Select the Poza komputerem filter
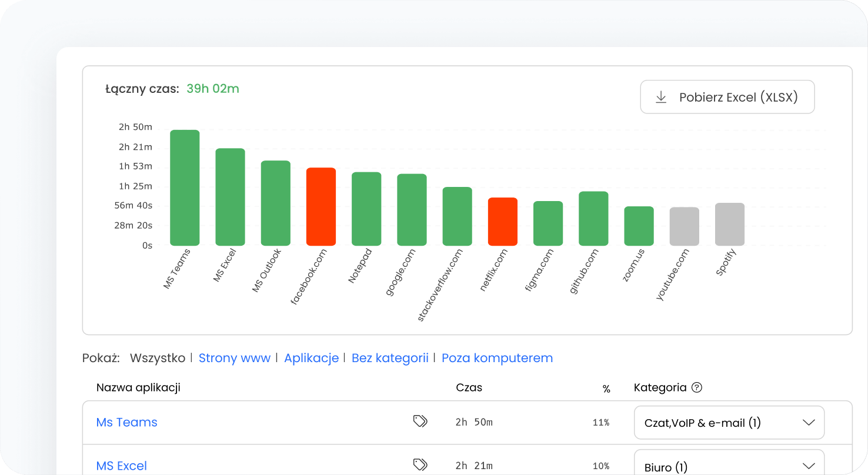This screenshot has width=868, height=475. pos(497,358)
